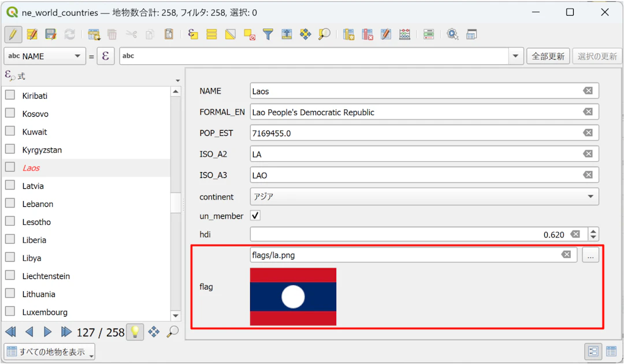This screenshot has height=364, width=624.
Task: Jump to the last feature
Action: (x=66, y=332)
